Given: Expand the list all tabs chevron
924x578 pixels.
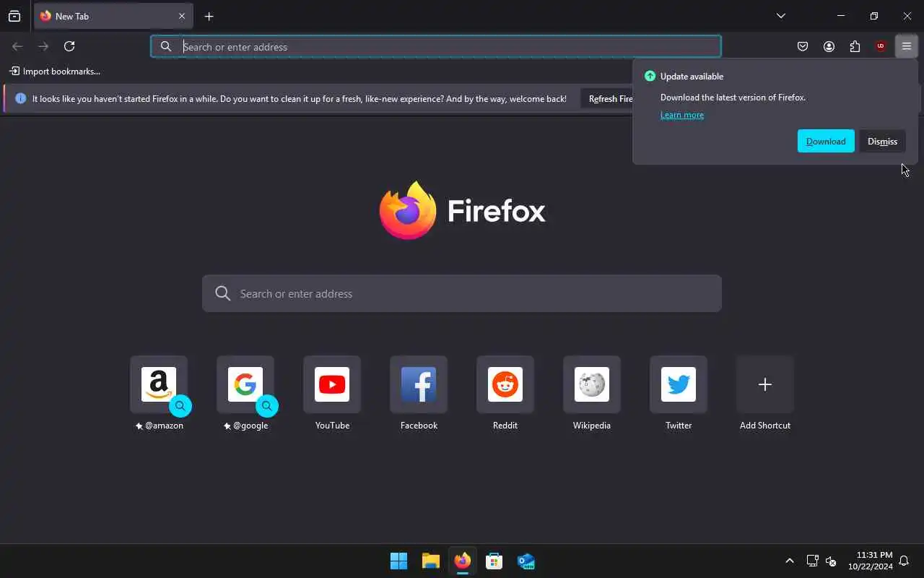Looking at the screenshot, I should coord(781,16).
